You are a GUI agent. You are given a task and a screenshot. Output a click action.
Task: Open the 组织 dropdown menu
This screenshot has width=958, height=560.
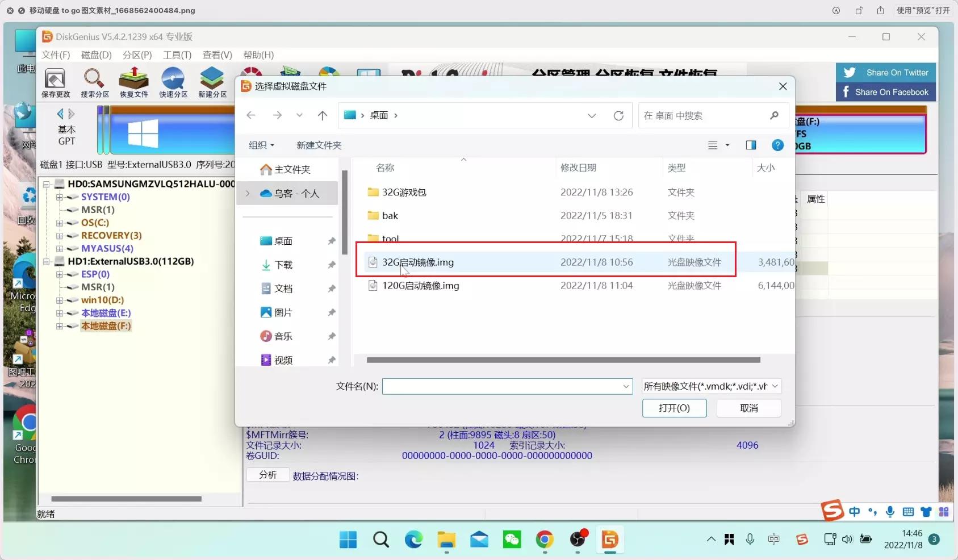tap(261, 145)
